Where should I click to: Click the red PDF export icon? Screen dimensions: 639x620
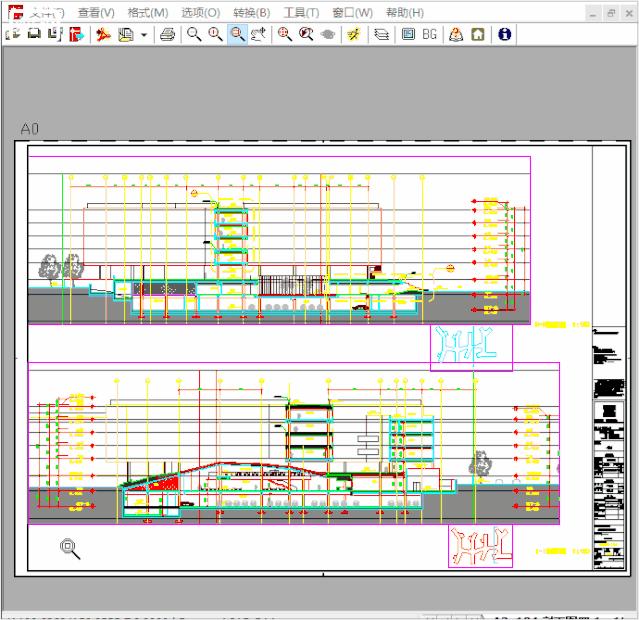point(103,34)
